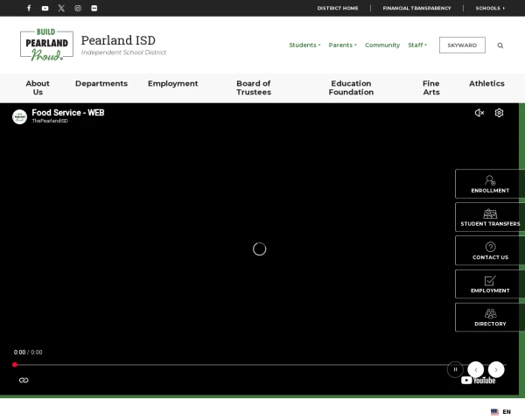525x420 pixels.
Task: Click the video progress bar
Action: pos(260,365)
